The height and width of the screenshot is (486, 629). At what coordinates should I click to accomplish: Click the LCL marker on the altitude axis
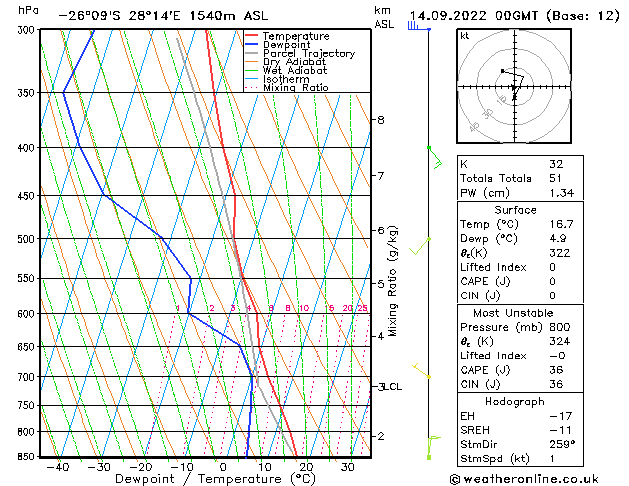pos(389,386)
